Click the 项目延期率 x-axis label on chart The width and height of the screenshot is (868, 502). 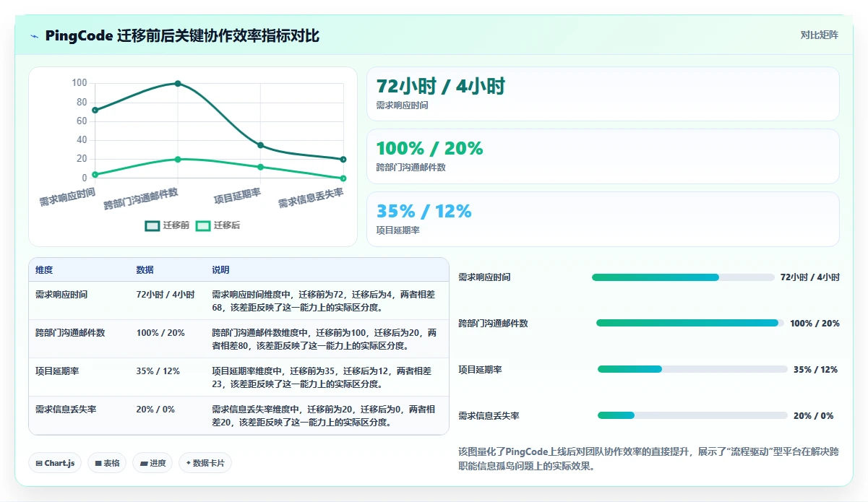237,195
